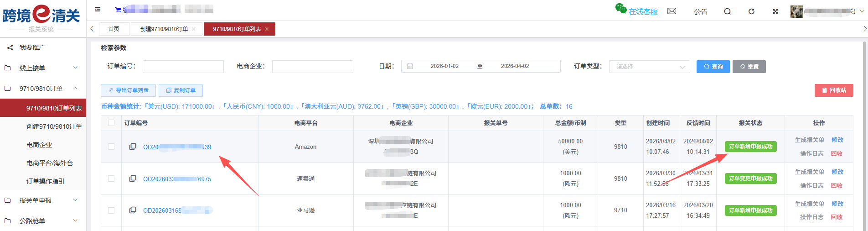Screen dimensions: 868x231
Task: Open the 订单类型 dropdown
Action: point(649,67)
